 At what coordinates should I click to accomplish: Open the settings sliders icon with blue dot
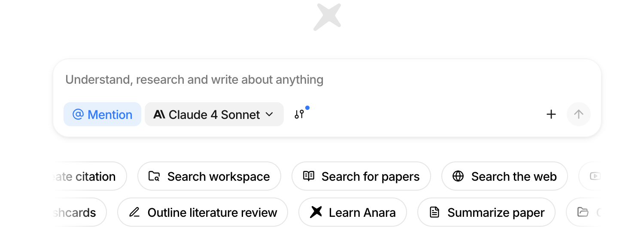(299, 114)
